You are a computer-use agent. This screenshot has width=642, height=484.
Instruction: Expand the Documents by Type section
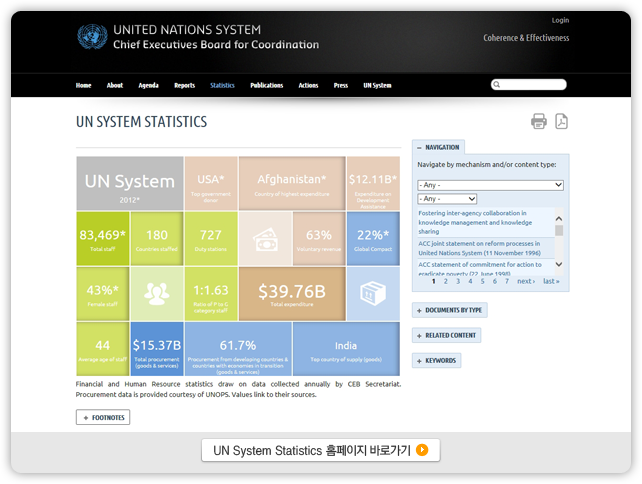coord(449,310)
